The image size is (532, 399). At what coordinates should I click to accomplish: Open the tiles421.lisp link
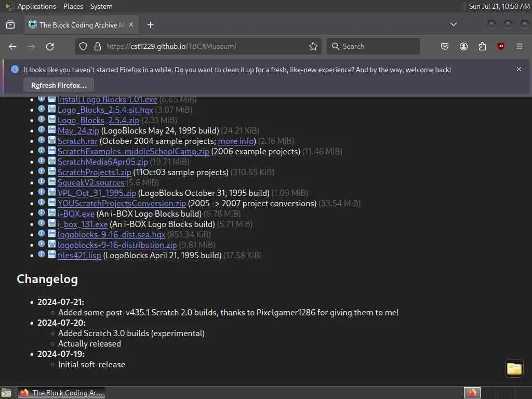(x=79, y=255)
